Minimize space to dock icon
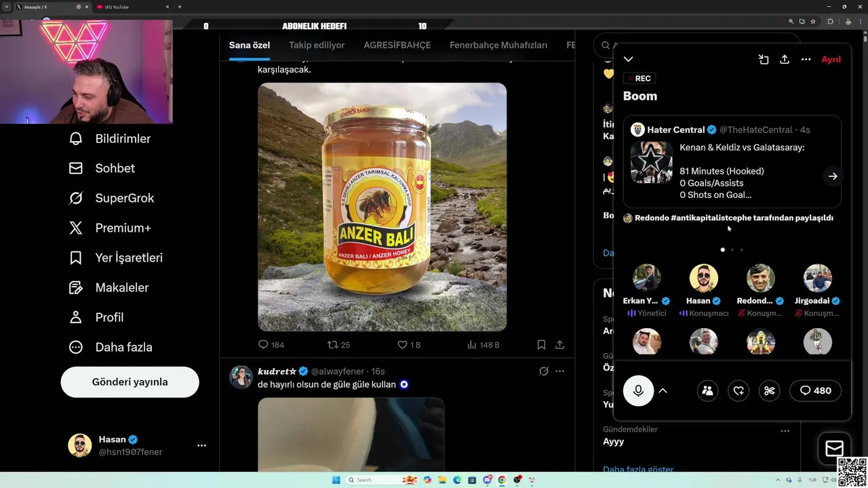This screenshot has height=488, width=868. 764,59
